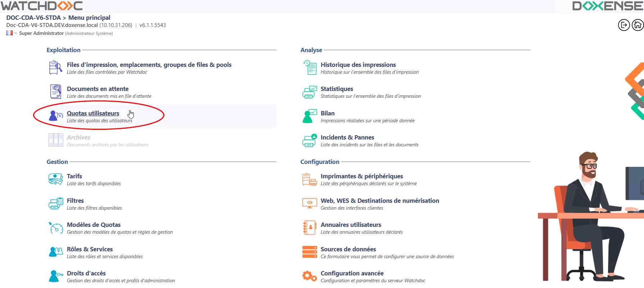This screenshot has height=288, width=644.
Task: Click the Documents en attente icon
Action: 56,92
